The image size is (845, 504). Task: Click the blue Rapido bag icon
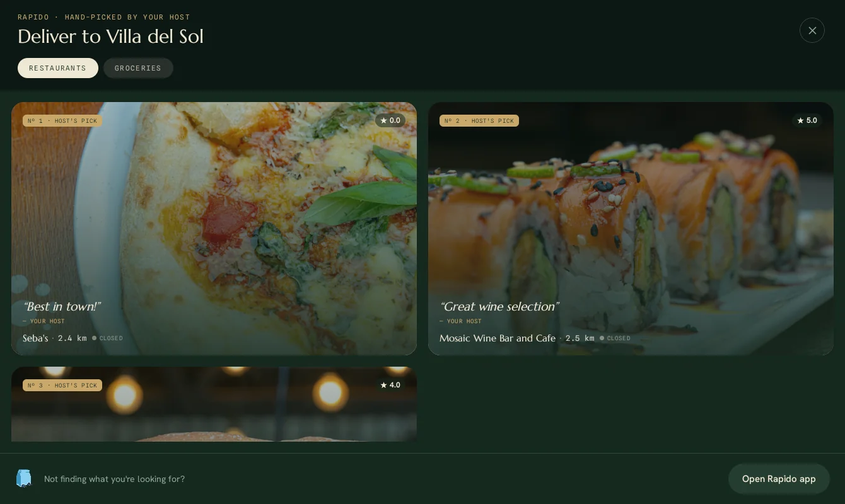[24, 479]
